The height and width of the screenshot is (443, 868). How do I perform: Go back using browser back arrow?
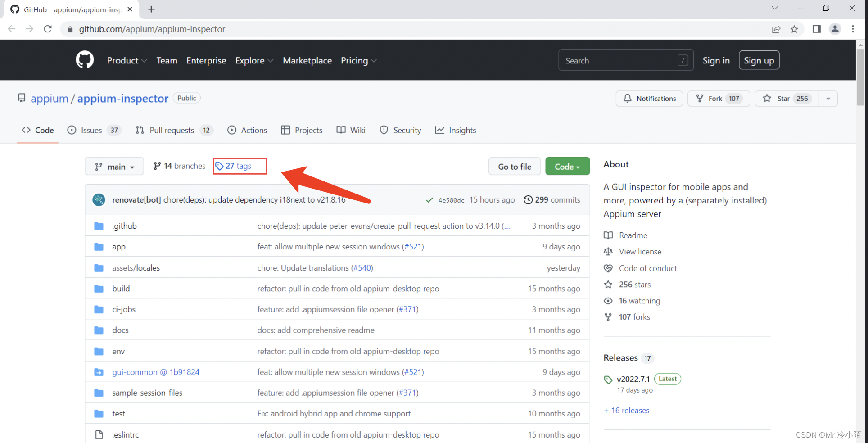point(12,29)
